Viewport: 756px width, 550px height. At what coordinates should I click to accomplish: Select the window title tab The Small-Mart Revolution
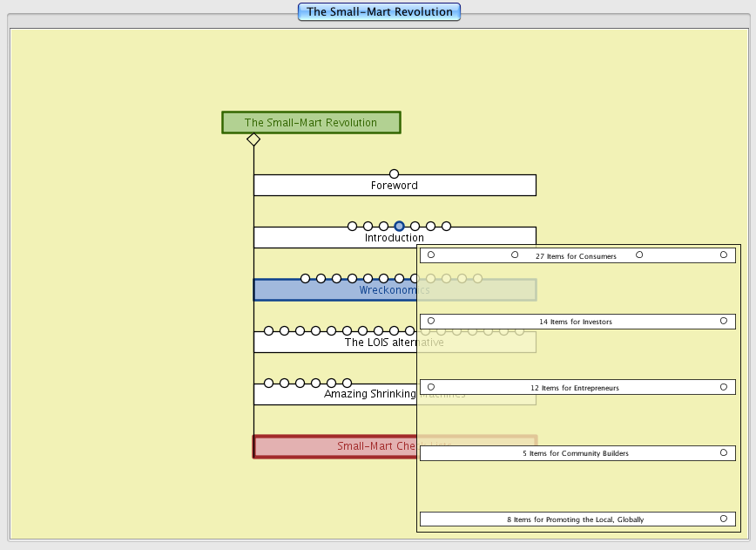tap(379, 12)
